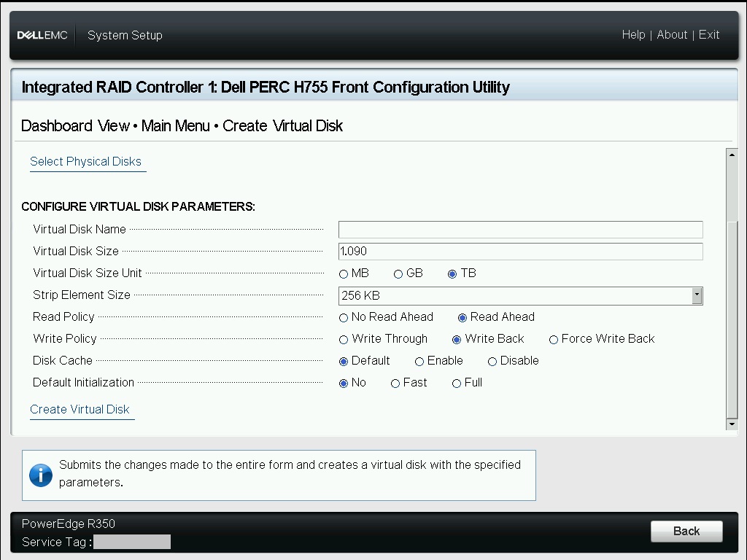The image size is (747, 560).
Task: Click the scrollbar down arrow
Action: point(732,424)
